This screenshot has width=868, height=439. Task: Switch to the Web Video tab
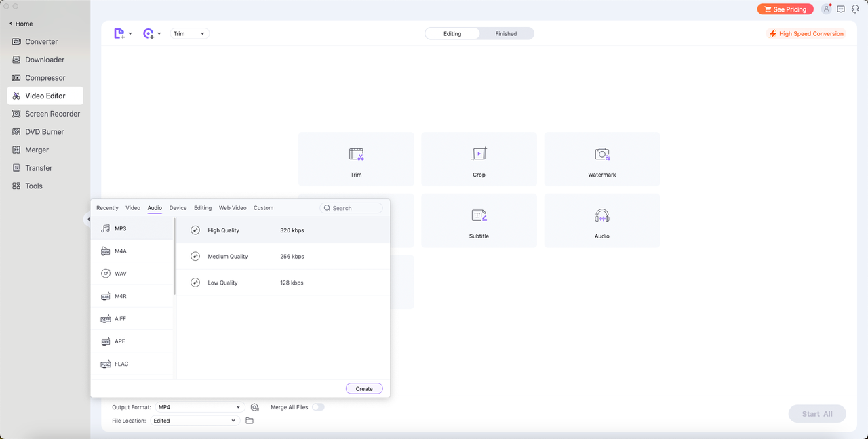pyautogui.click(x=233, y=208)
